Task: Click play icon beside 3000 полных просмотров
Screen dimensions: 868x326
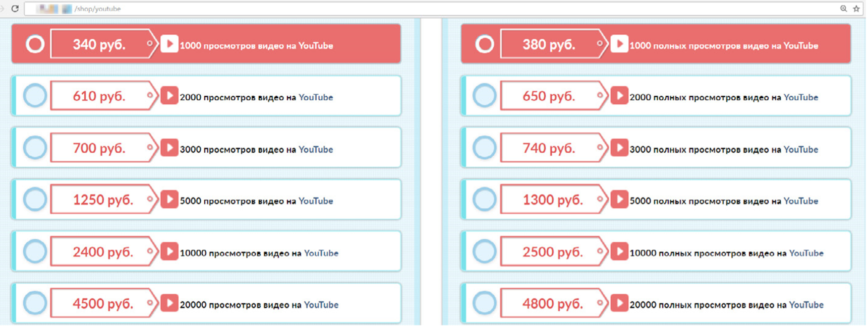Action: pos(619,148)
